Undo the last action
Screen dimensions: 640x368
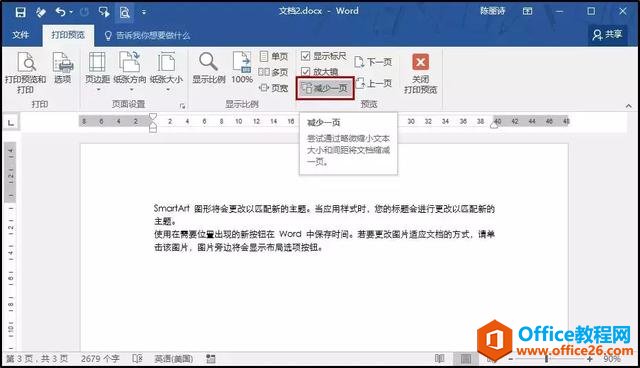[x=60, y=12]
